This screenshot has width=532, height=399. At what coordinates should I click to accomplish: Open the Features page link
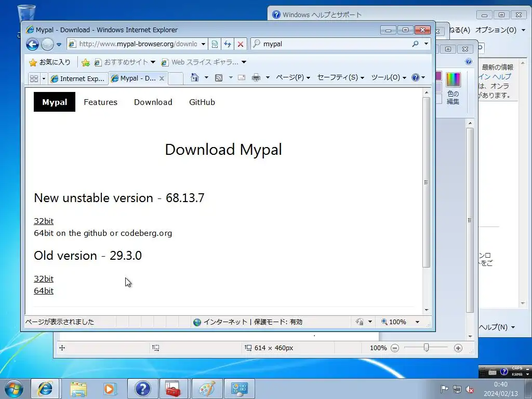coord(100,102)
